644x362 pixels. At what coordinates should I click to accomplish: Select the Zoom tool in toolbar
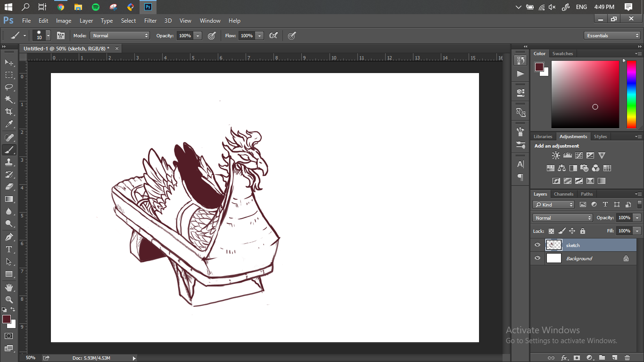(x=9, y=300)
